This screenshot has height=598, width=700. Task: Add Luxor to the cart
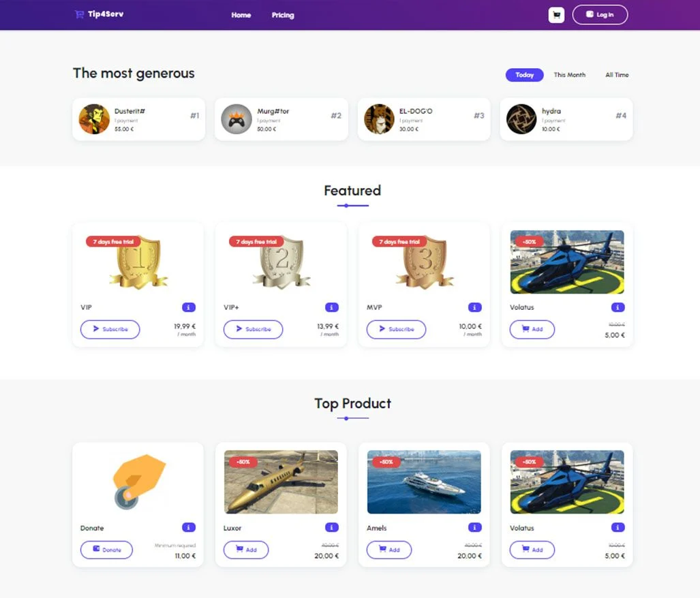[246, 550]
